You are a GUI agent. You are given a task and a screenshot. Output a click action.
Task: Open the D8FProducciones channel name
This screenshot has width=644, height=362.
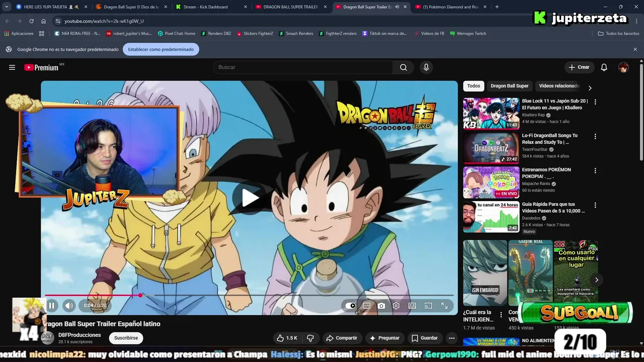79,335
